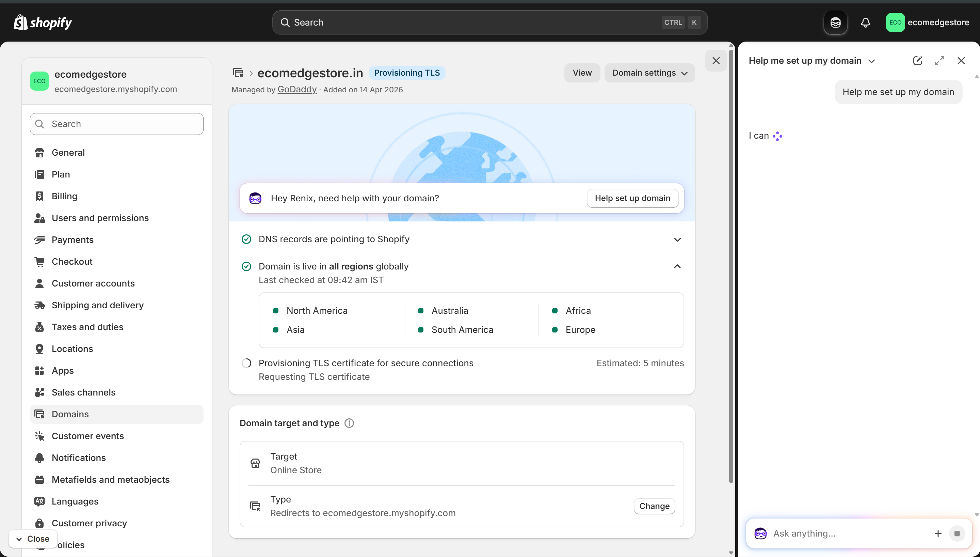Click the info icon next to Domain target and type
This screenshot has height=557, width=980.
click(349, 423)
